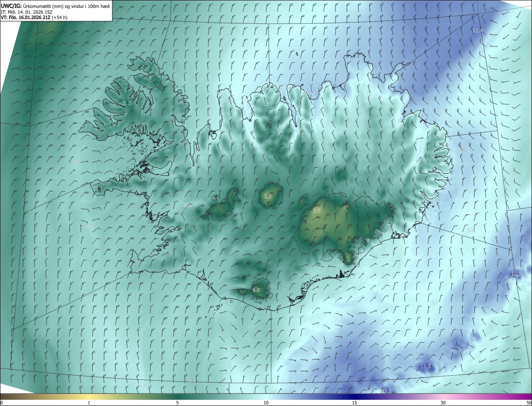Click the 15 tick on the color scale
This screenshot has height=406, width=532.
(x=355, y=403)
